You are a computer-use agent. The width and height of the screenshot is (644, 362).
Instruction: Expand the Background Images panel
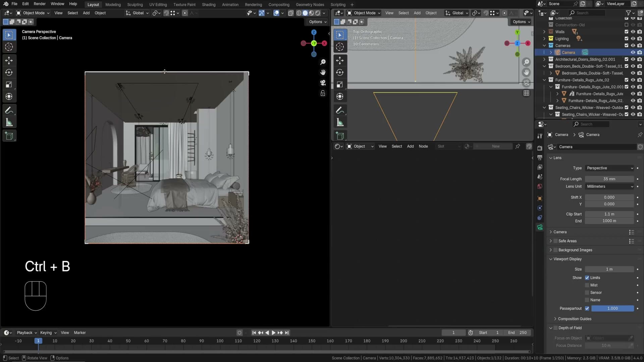coord(551,250)
